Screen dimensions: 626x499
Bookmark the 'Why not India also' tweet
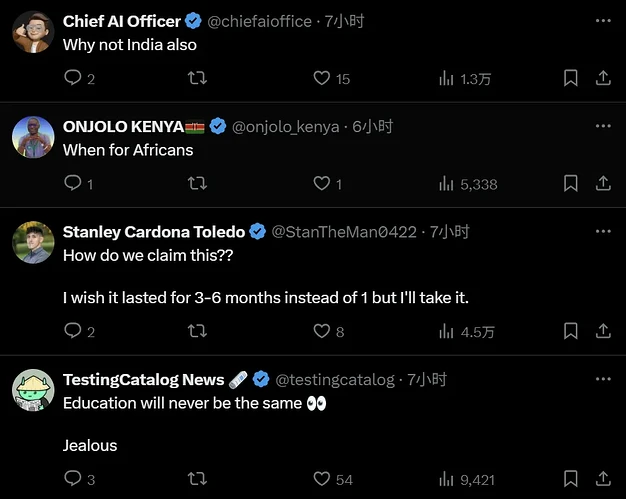[570, 78]
